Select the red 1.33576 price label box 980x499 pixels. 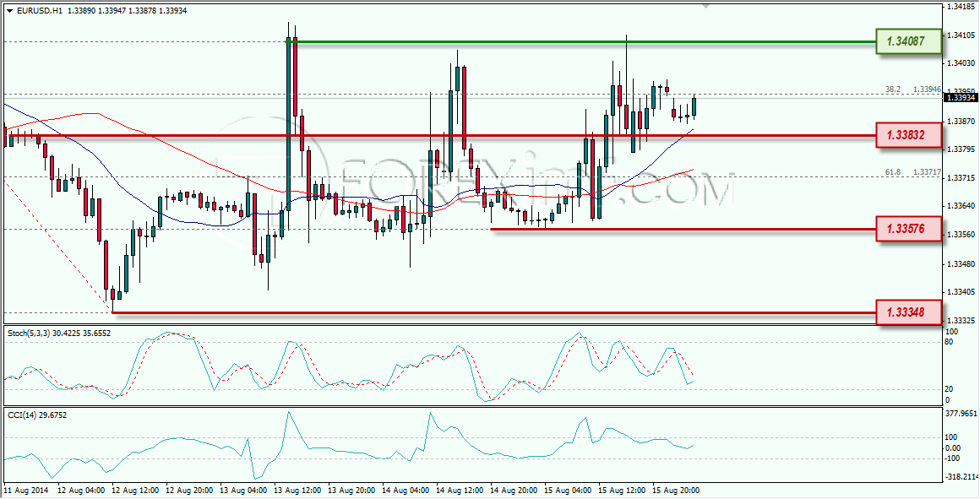(909, 229)
